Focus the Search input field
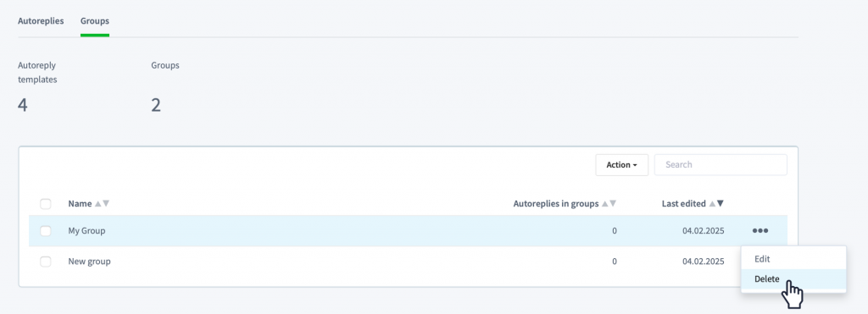Image resolution: width=868 pixels, height=314 pixels. click(721, 165)
